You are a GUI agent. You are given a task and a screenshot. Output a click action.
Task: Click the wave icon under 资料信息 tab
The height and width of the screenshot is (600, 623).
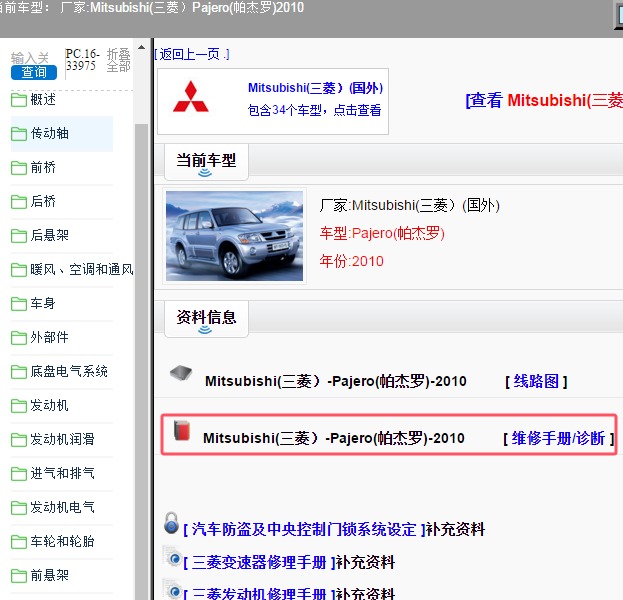[205, 330]
